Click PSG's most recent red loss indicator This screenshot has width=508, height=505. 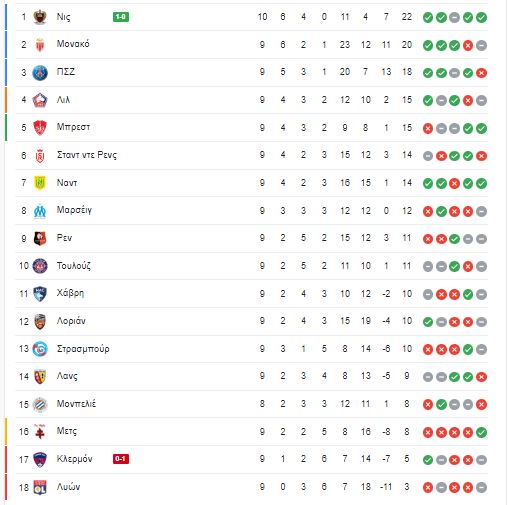click(481, 73)
